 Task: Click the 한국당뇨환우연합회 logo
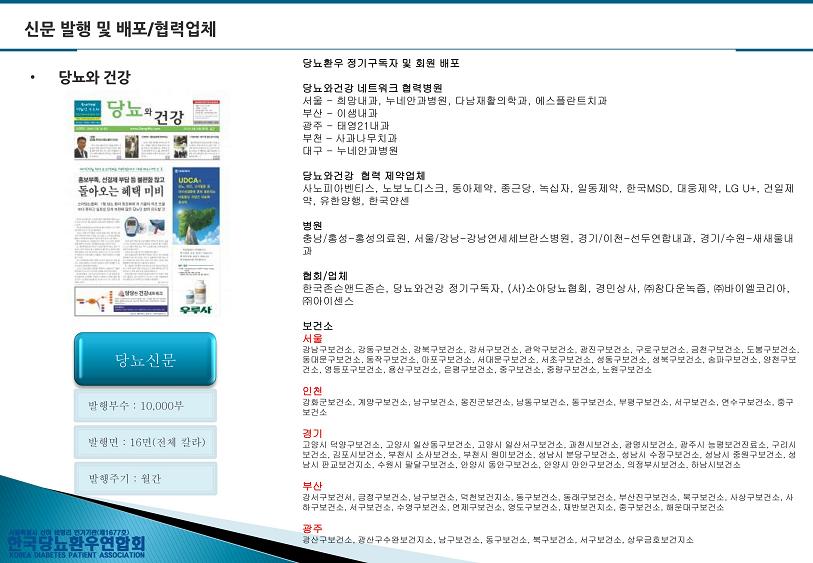coord(77,544)
